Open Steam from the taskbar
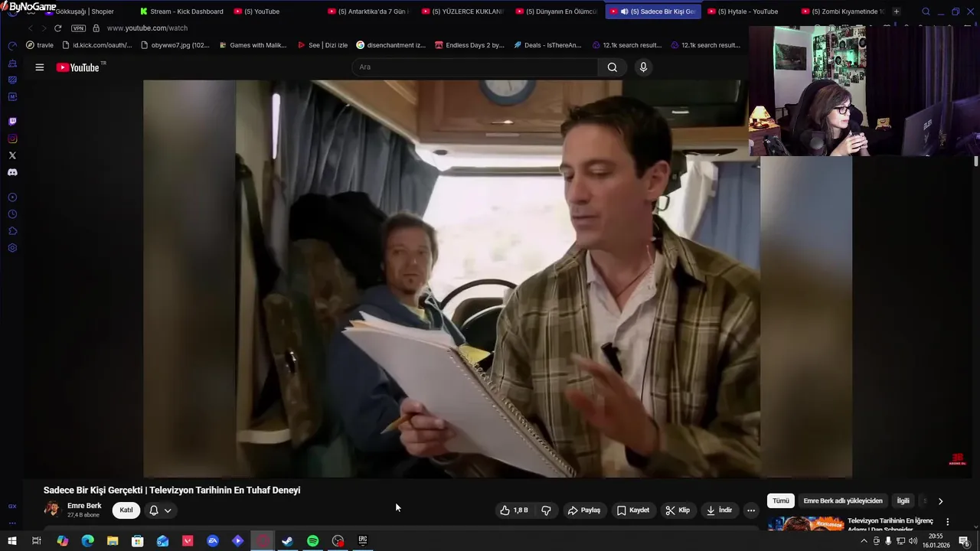The height and width of the screenshot is (551, 980). coord(287,541)
